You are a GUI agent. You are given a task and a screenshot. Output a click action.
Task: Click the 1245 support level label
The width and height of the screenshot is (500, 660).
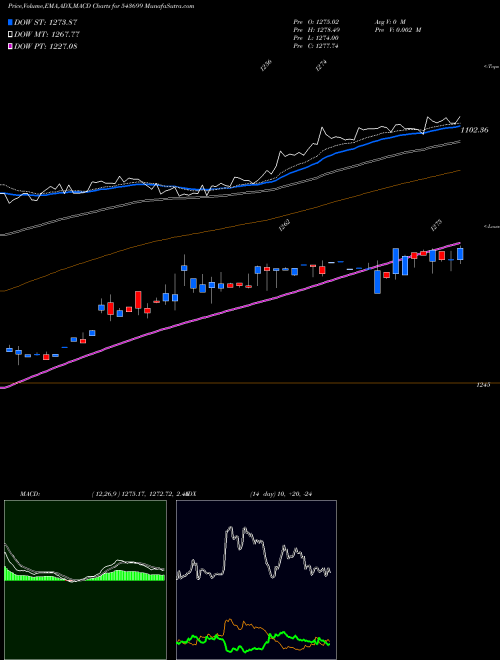click(483, 385)
